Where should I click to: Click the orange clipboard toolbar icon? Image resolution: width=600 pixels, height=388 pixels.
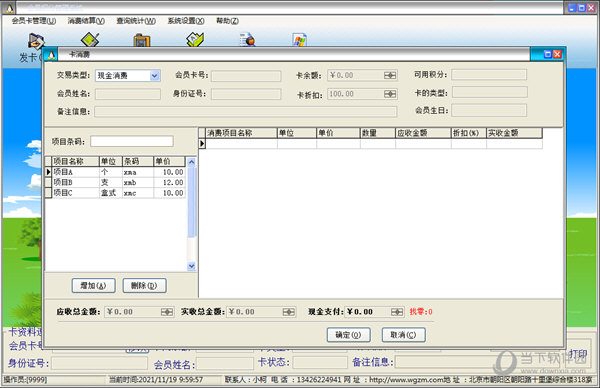tap(142, 40)
